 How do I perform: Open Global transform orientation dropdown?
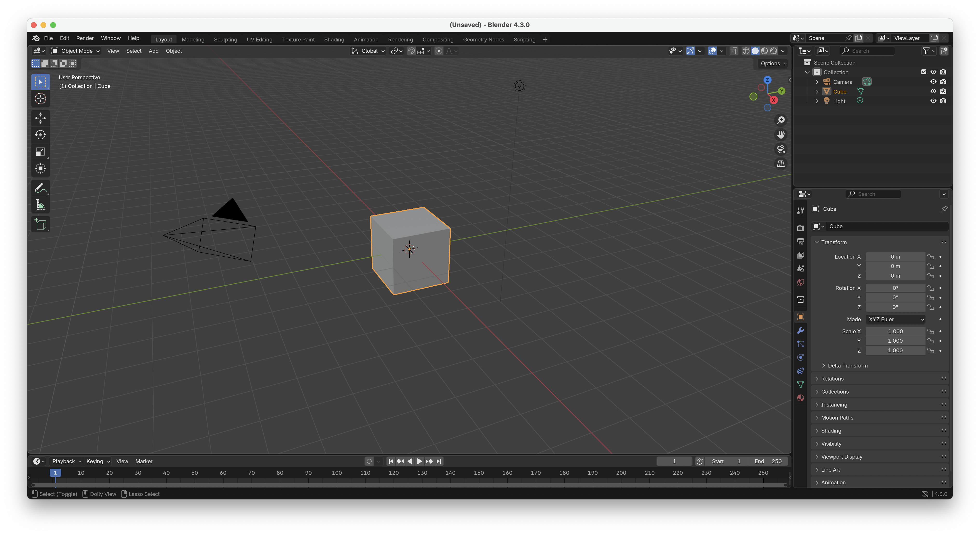368,51
